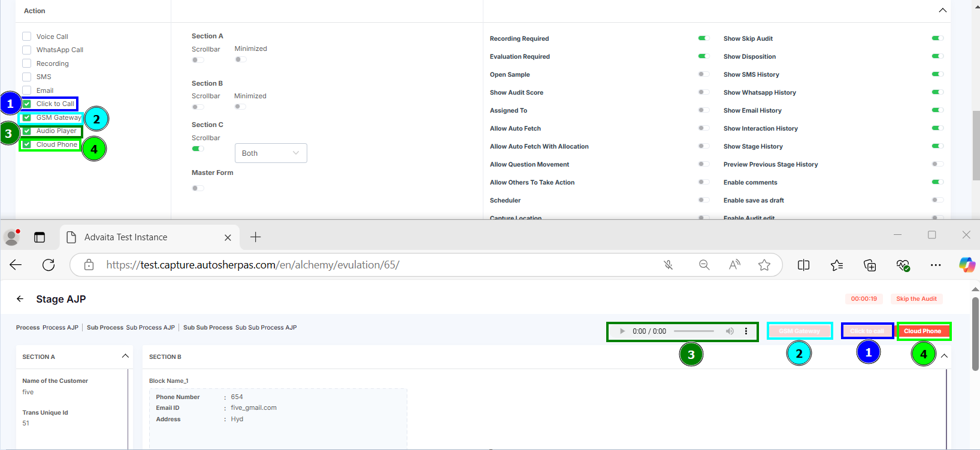Click the browser address bar URL

tap(253, 265)
